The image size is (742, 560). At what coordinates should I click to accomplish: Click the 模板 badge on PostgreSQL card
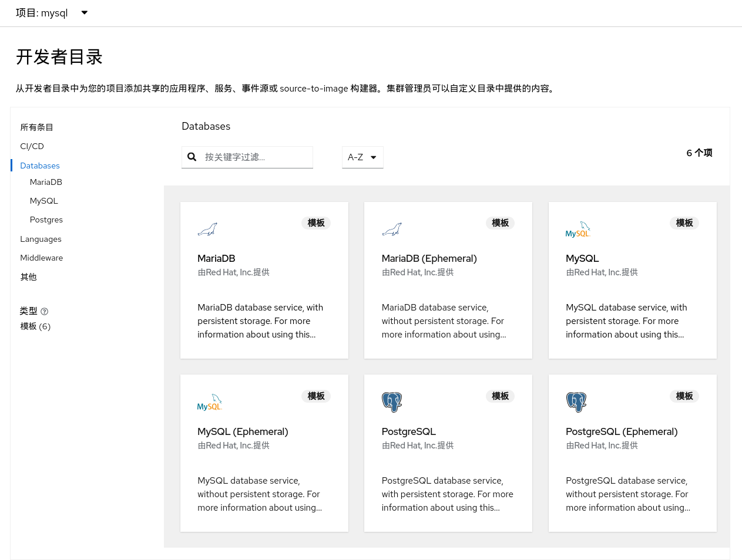pos(501,396)
